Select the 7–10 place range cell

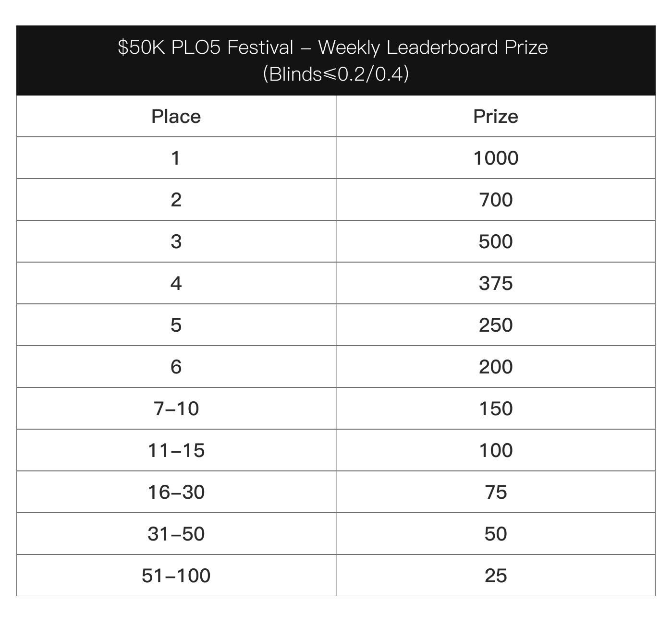click(176, 409)
